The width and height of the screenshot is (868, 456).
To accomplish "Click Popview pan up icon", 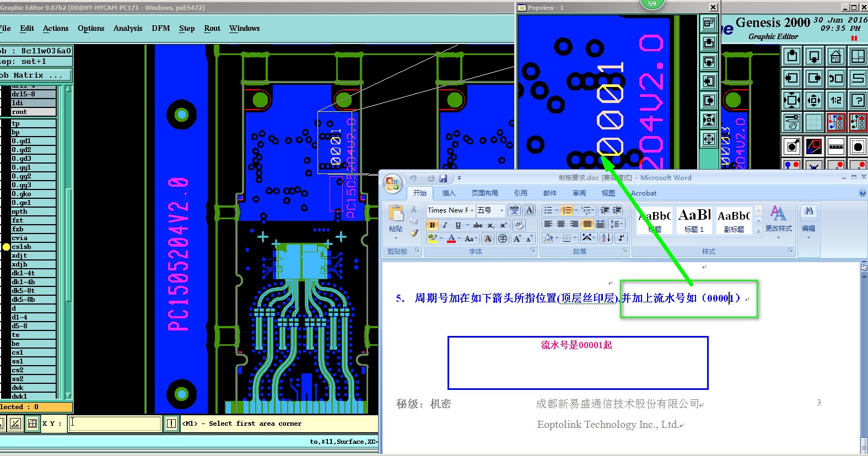I will click(709, 42).
